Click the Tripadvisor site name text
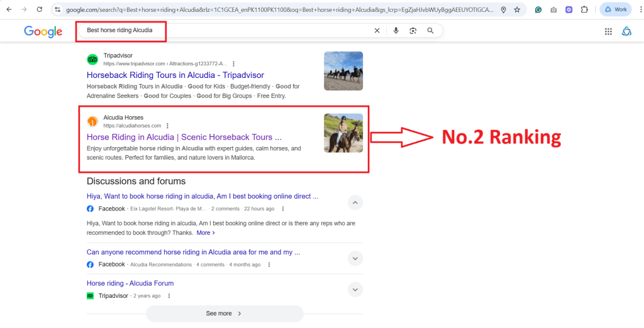The image size is (644, 328). 118,55
